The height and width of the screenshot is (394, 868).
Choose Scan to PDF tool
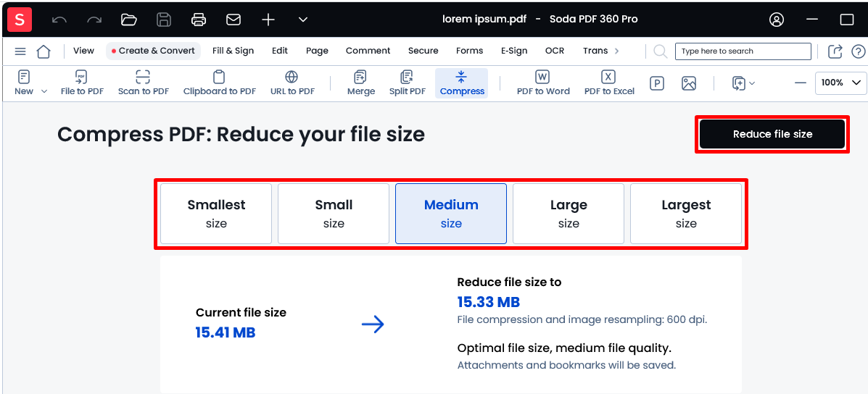pyautogui.click(x=144, y=83)
